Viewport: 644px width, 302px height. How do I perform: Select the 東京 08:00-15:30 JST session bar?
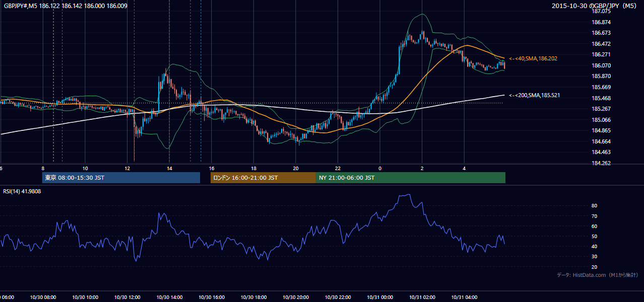pyautogui.click(x=121, y=178)
